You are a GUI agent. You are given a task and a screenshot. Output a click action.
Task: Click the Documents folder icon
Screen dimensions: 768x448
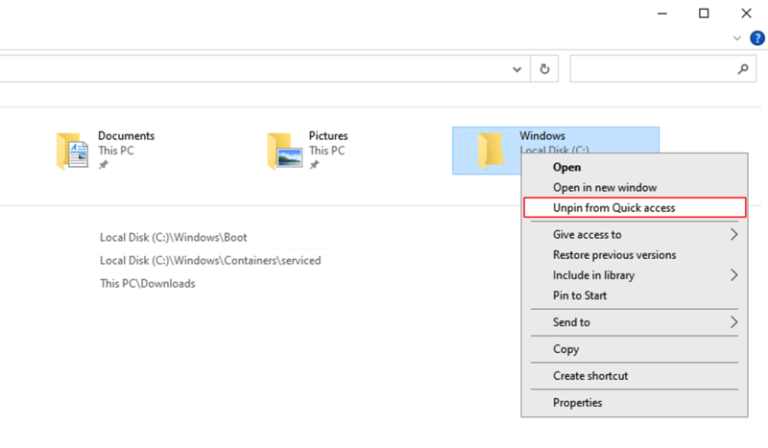tap(72, 151)
